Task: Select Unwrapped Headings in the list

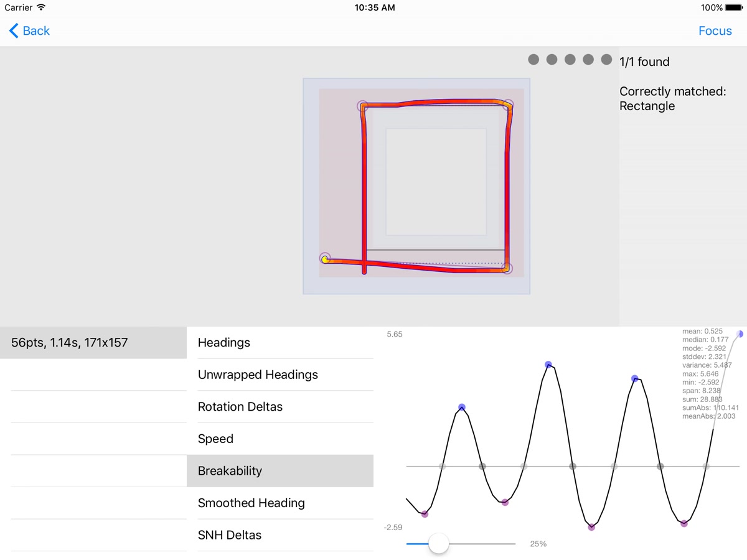Action: 280,375
